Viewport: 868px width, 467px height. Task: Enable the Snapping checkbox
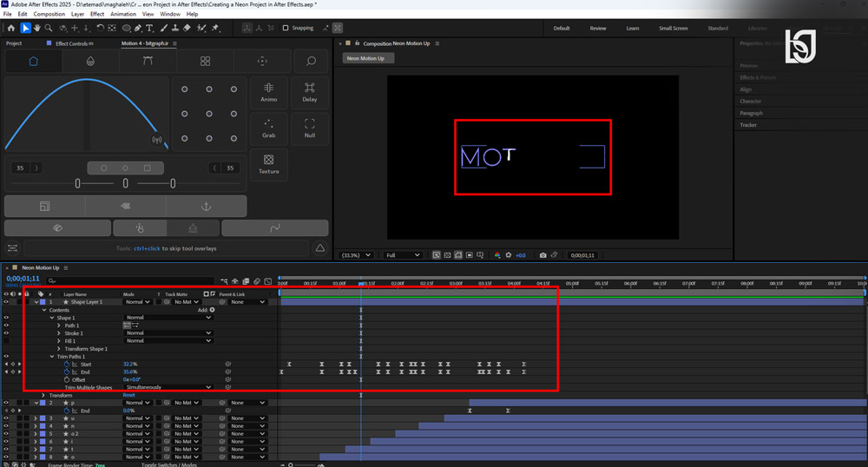click(x=286, y=28)
